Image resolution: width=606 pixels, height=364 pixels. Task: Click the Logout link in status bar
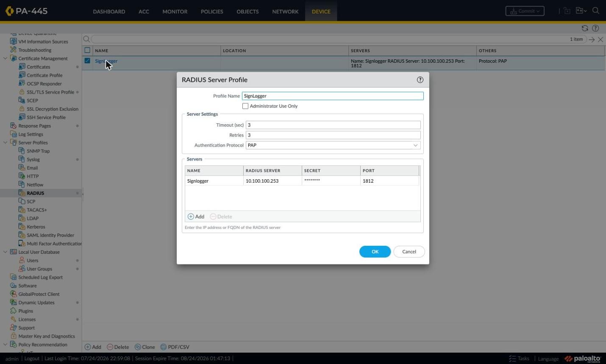coord(32,358)
